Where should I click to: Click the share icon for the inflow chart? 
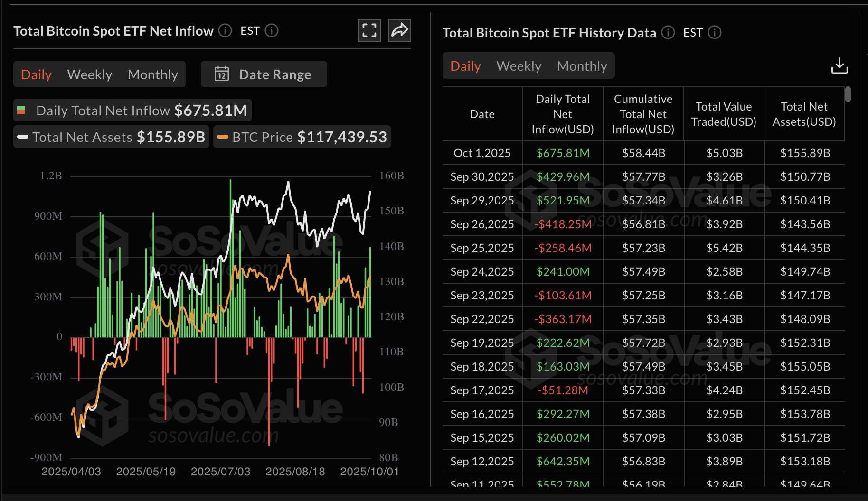tap(399, 30)
